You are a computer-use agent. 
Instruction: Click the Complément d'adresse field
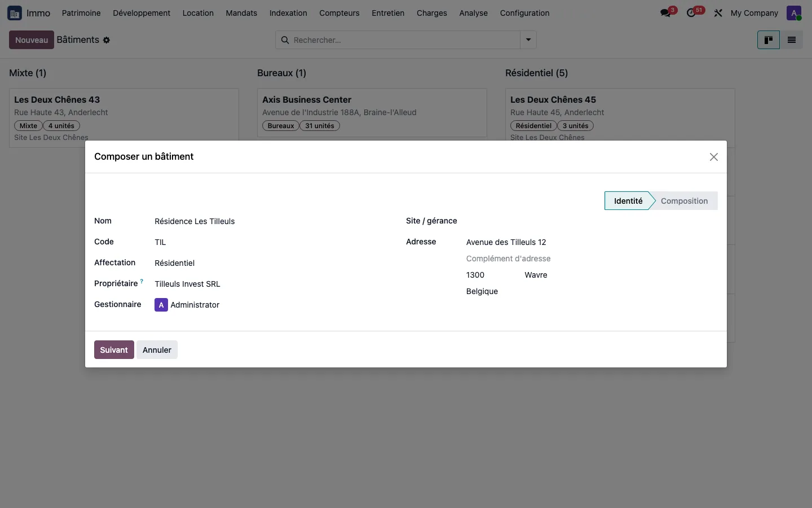point(592,259)
